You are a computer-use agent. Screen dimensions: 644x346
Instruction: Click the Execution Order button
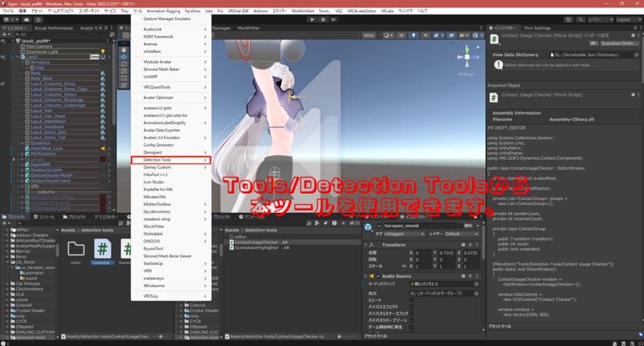[619, 43]
